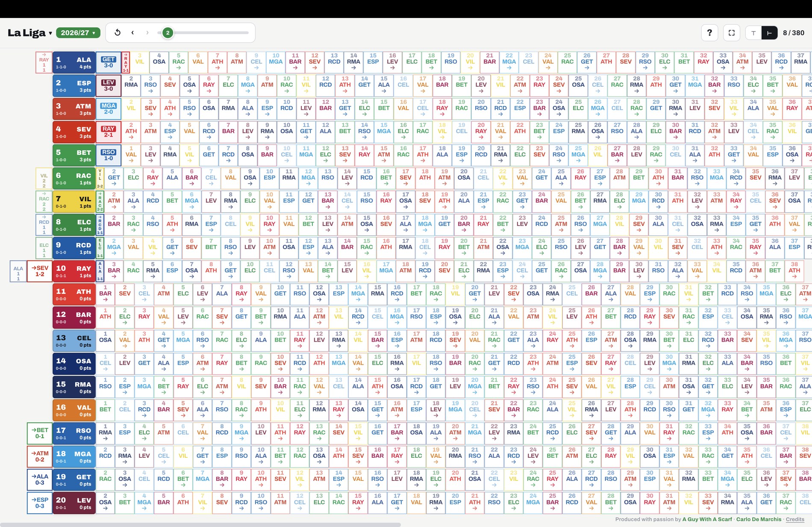Click the →ESP 0-3 box beside LEV

[40, 503]
